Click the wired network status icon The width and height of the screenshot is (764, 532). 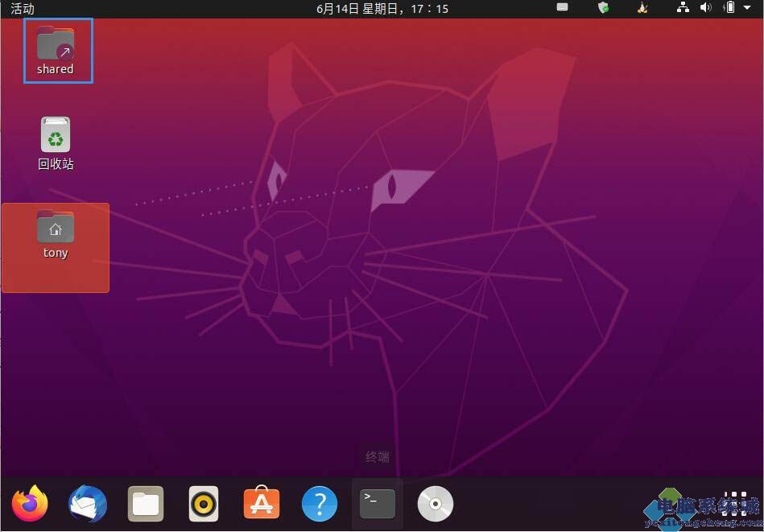coord(683,8)
